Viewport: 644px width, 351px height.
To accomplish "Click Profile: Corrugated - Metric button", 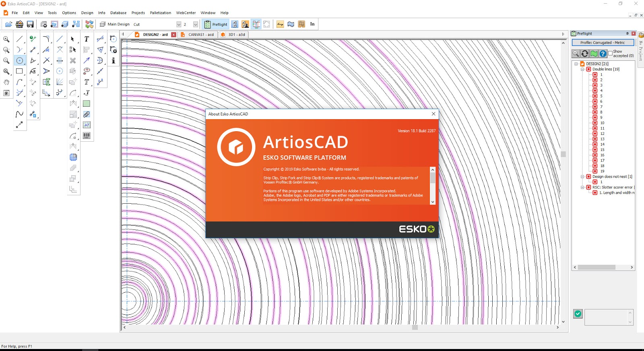I will coord(603,42).
